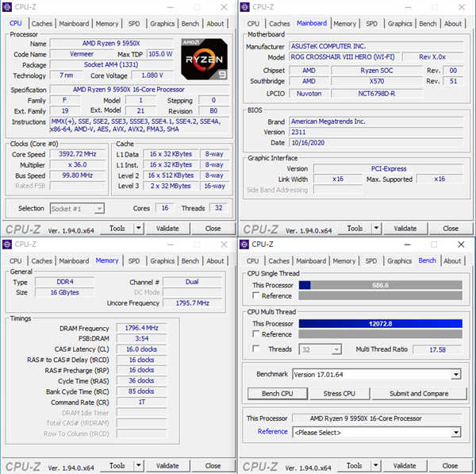This screenshot has width=476, height=474.
Task: Click Validate in the Memory window
Action: click(167, 466)
